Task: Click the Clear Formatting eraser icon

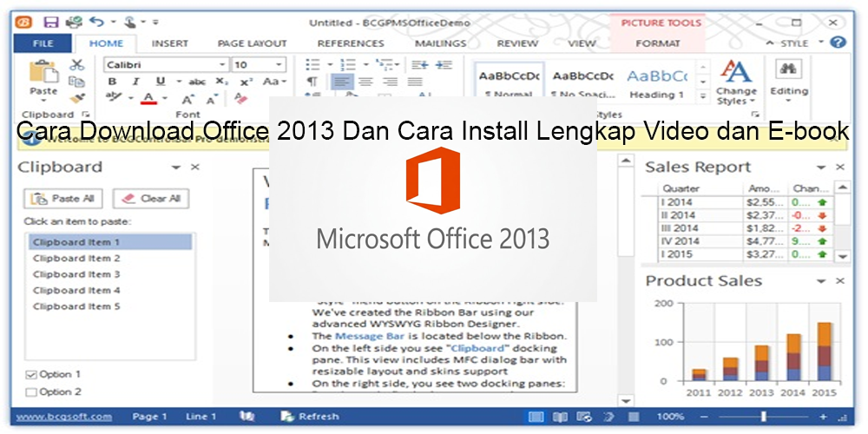Action: (x=240, y=99)
